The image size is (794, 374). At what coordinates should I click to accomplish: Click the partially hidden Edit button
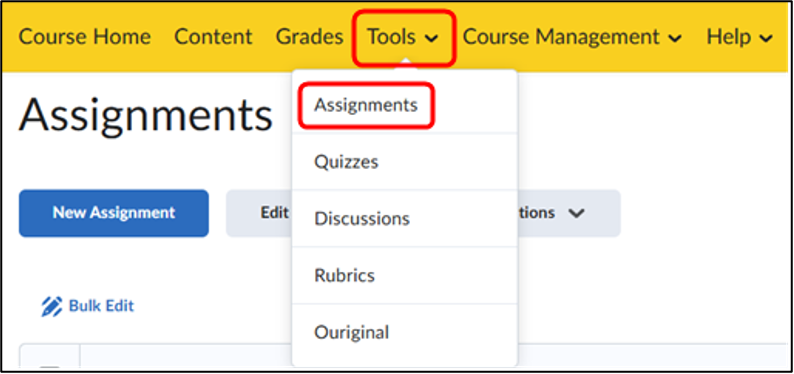click(259, 213)
